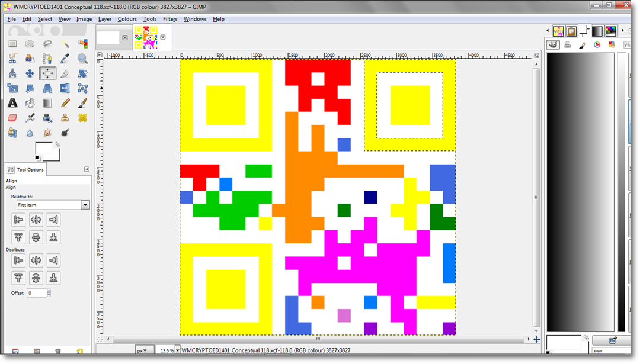Select the Paths tool
This screenshot has width=640, height=364.
coord(47,59)
